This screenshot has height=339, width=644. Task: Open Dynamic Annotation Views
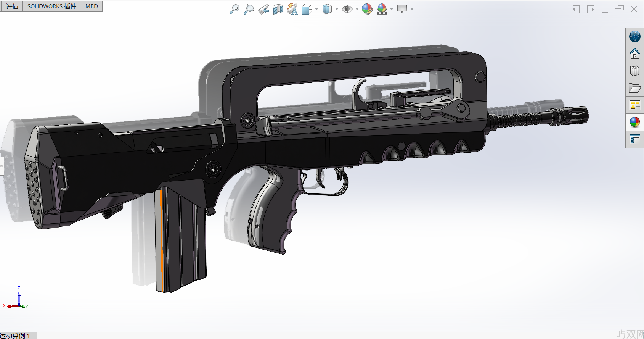point(292,9)
